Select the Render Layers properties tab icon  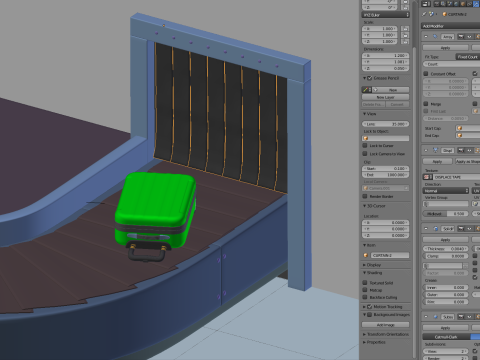pos(443,4)
